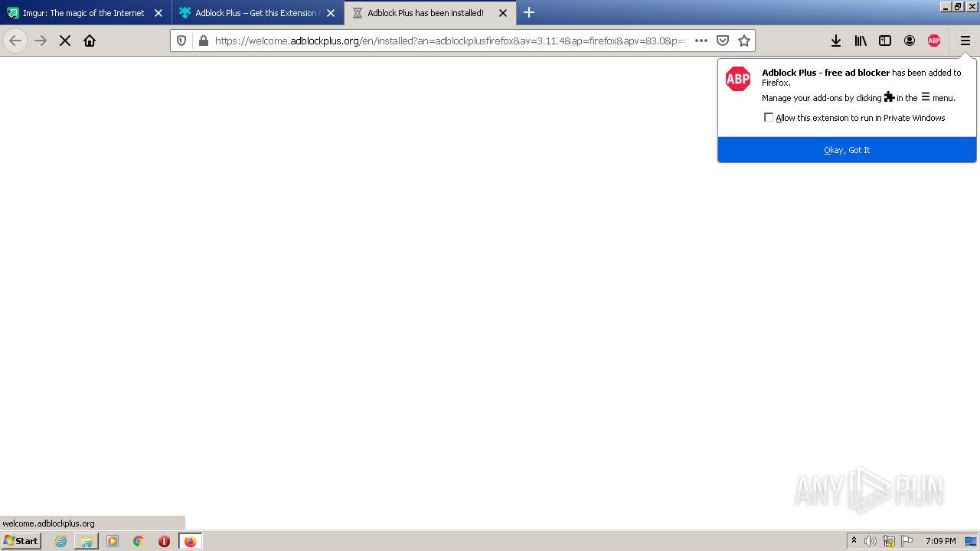
Task: Allow extension to run in Private Windows
Action: click(x=769, y=117)
